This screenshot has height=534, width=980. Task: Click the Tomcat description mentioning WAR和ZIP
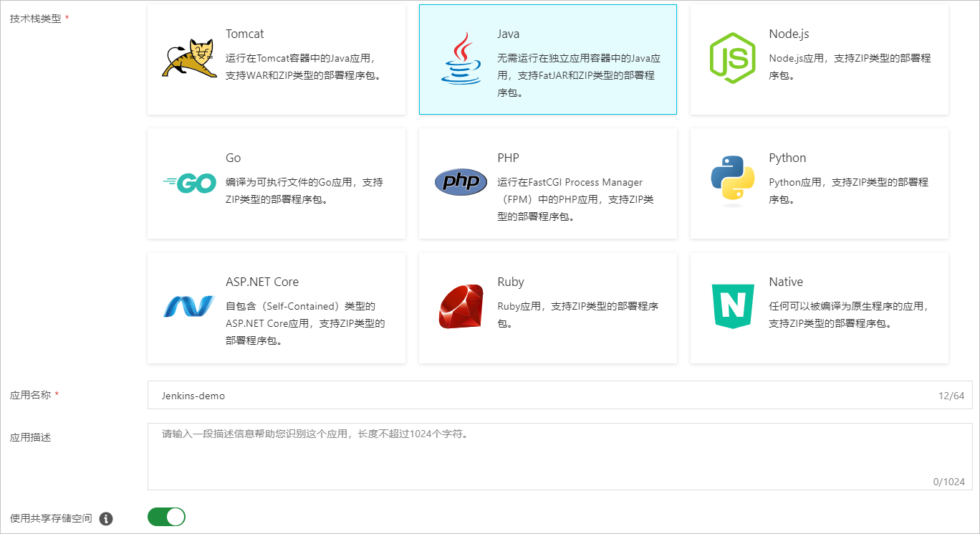[304, 67]
